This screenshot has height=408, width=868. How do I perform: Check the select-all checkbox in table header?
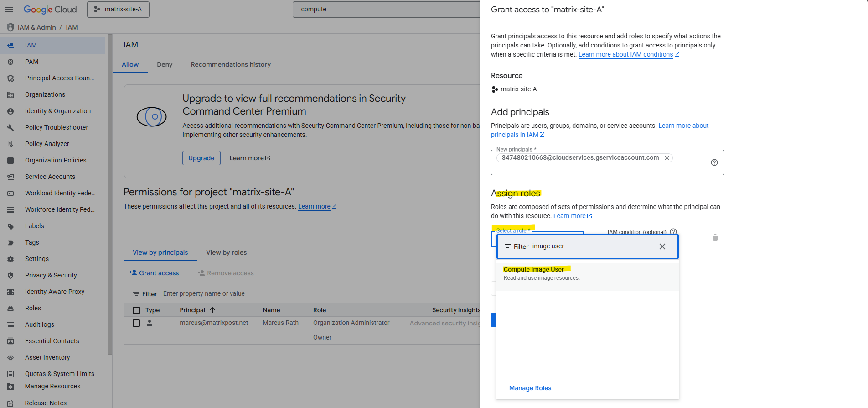pos(136,310)
